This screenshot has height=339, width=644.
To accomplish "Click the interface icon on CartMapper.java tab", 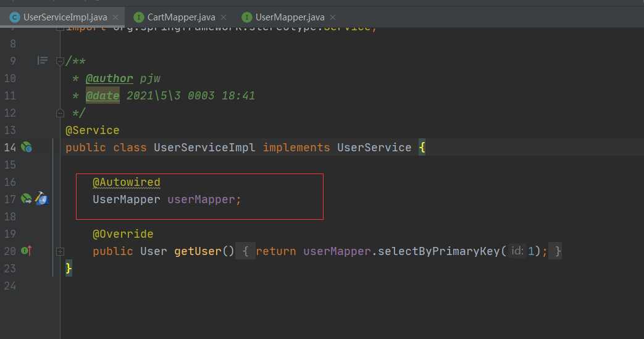I will 139,17.
